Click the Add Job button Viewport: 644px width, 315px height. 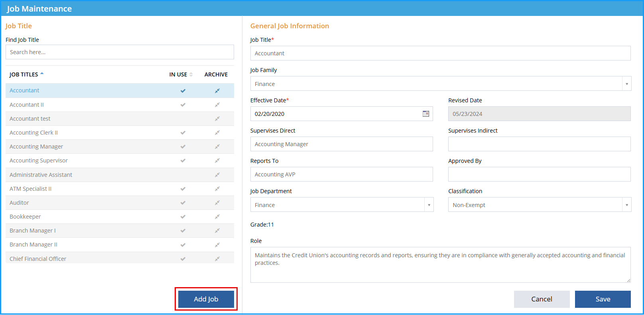[x=206, y=299]
